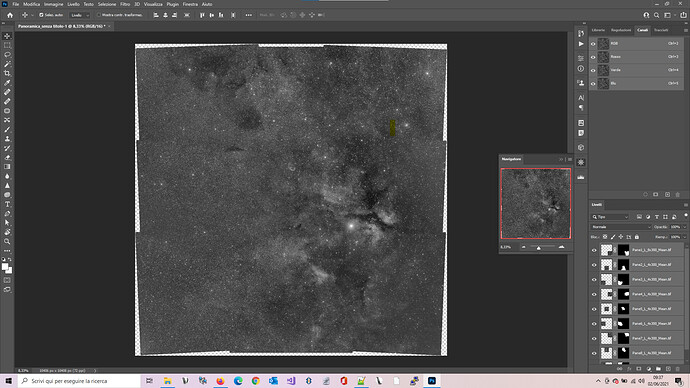Delete layer using Layers panel trash icon
This screenshot has height=388, width=690.
point(678,369)
